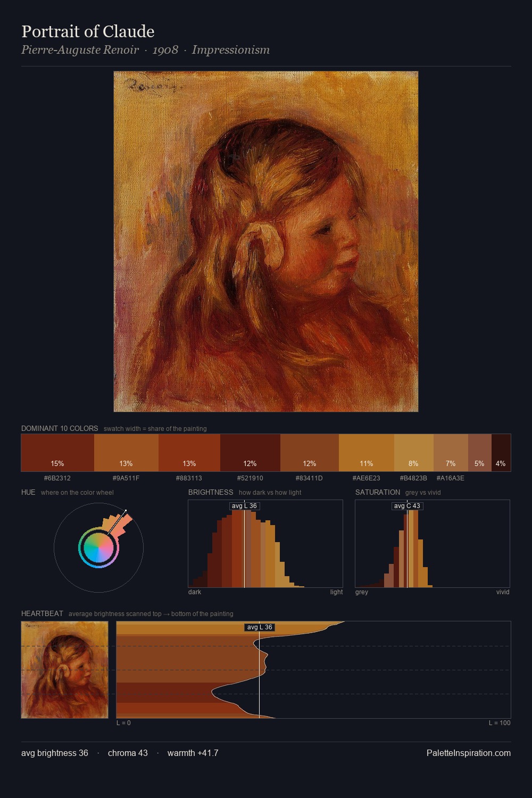Click 'average brightness scanned top → bottom' caption
This screenshot has width=532, height=798.
tap(151, 614)
